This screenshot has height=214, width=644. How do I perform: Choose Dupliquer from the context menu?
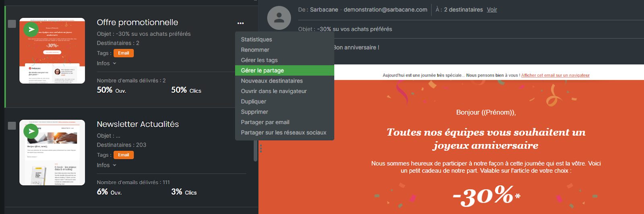click(285, 102)
